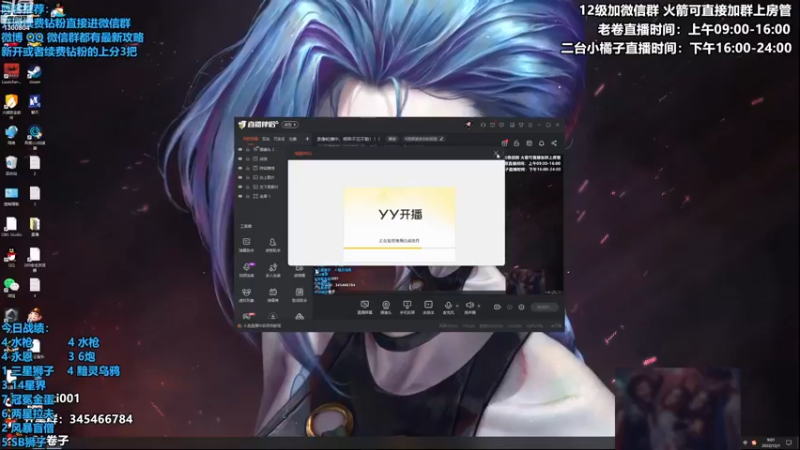Screen dimensions: 800x450
Task: Open the yellow folder on the desktop
Action: tap(35, 226)
